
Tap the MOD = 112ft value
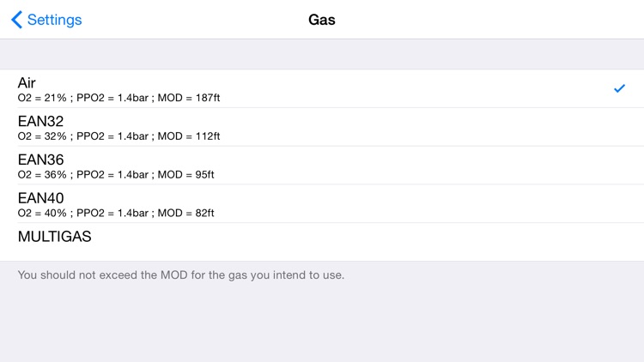click(x=189, y=136)
